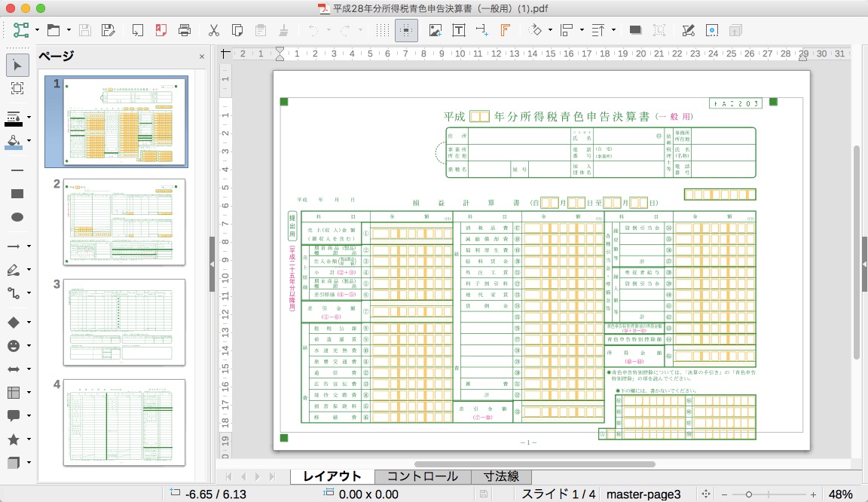Expand the Transformations dropdown arrow
The image size is (868, 502).
coord(550,30)
